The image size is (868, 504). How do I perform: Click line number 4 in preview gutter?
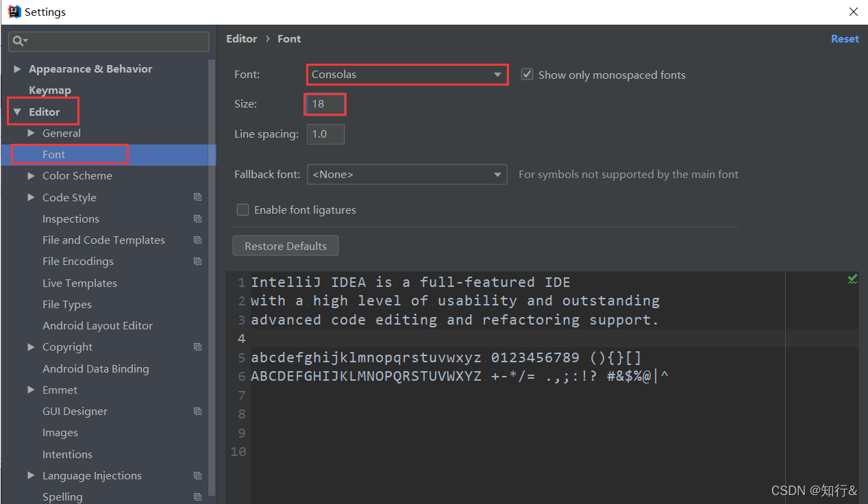pos(241,338)
